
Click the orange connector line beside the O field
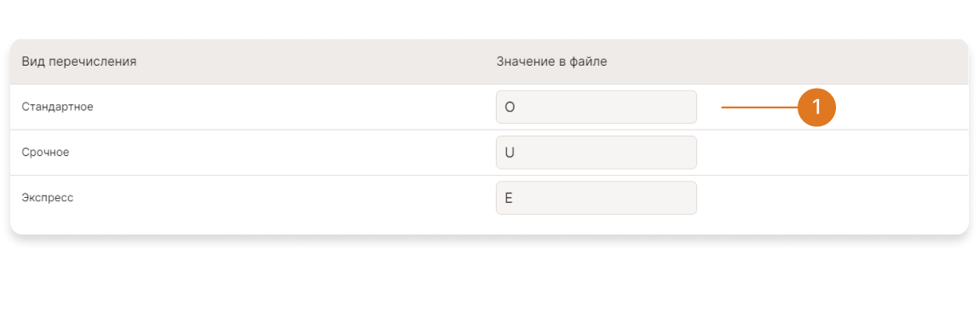click(759, 107)
